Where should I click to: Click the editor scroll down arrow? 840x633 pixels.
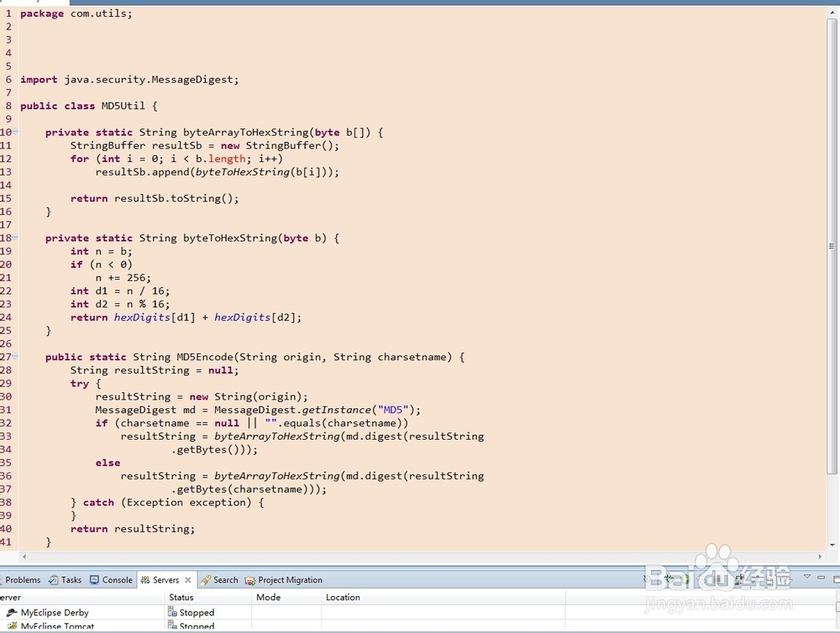832,545
